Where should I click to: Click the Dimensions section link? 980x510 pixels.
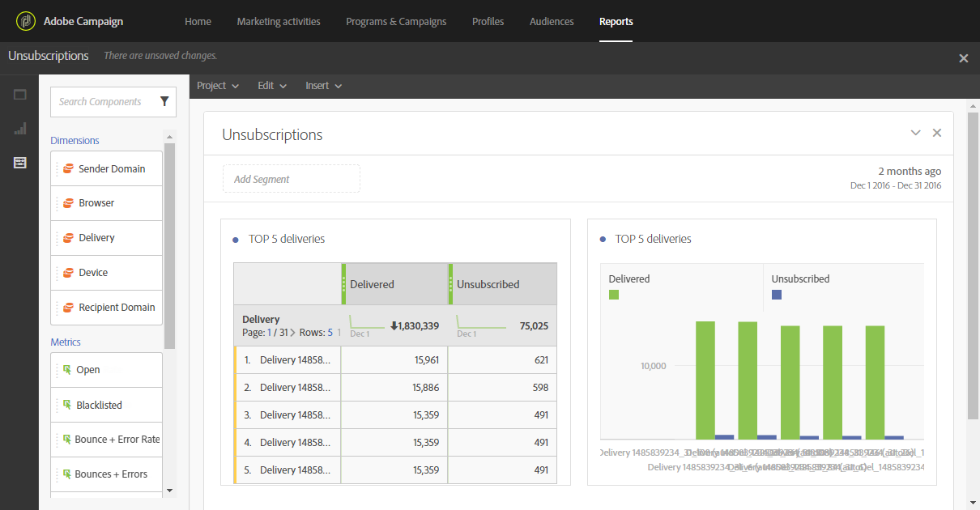click(x=75, y=141)
